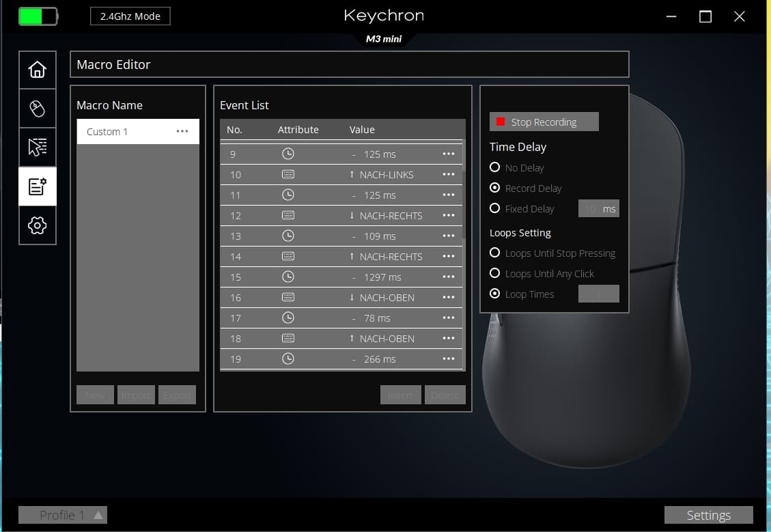Open the mouse button settings page
The image size is (771, 532).
click(38, 109)
